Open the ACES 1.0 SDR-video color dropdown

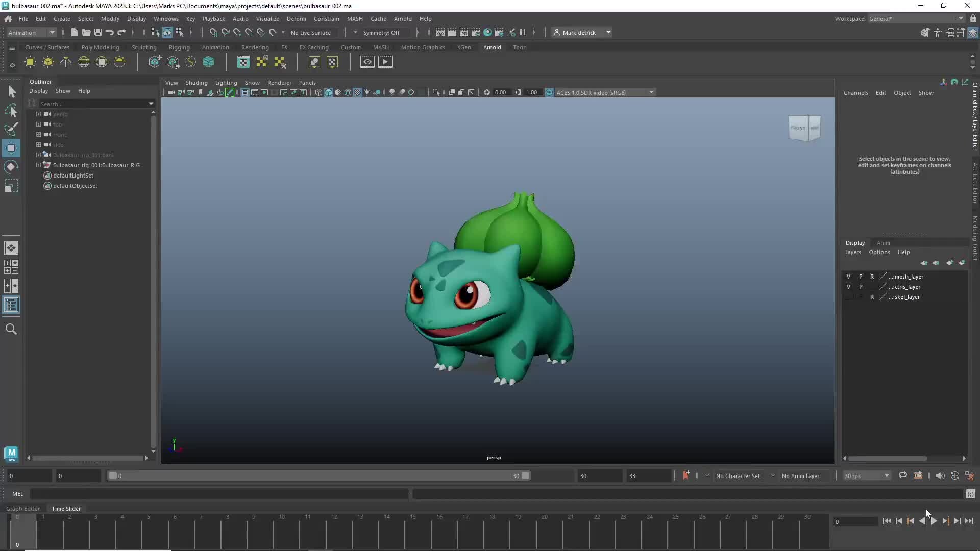[x=651, y=92]
